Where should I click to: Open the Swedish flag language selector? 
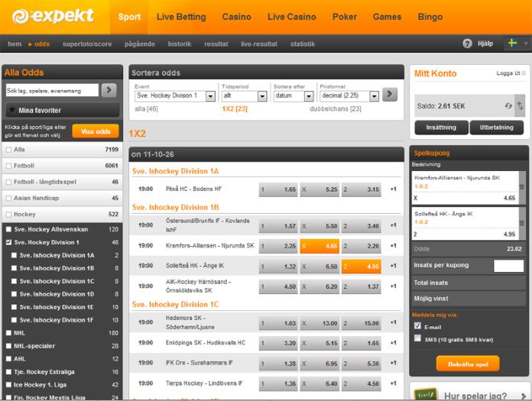pos(513,43)
